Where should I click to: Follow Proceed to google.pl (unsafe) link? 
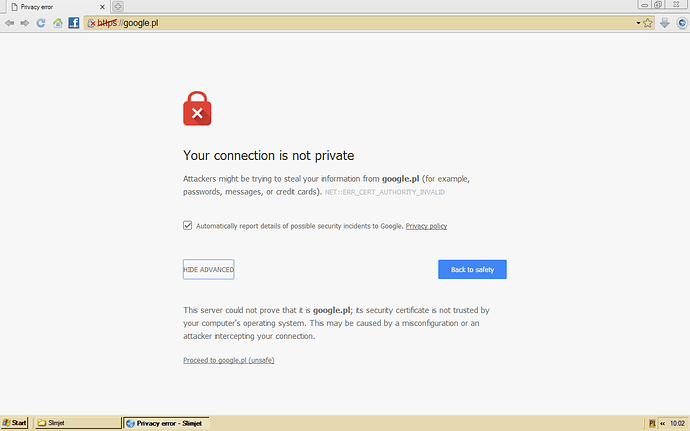point(229,360)
